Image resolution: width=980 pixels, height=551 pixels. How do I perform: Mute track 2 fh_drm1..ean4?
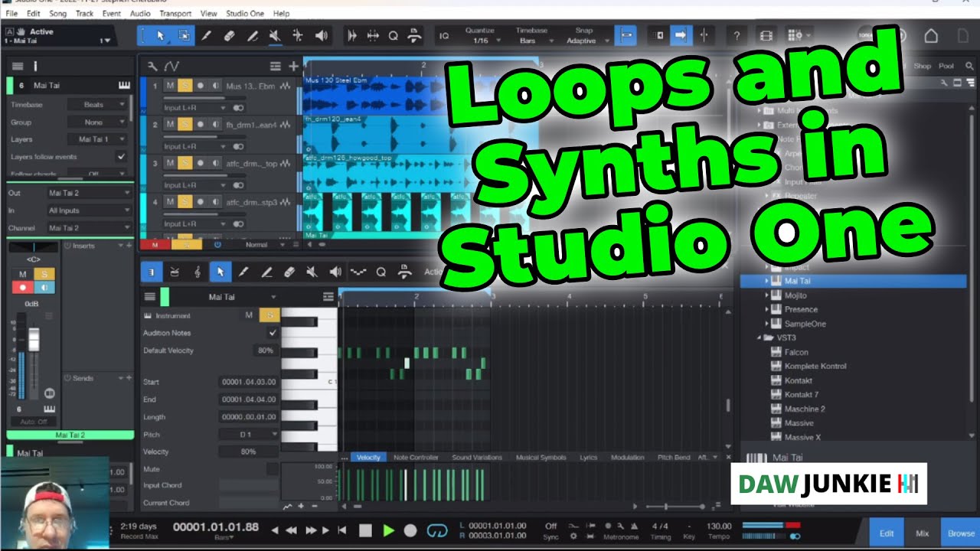(170, 124)
